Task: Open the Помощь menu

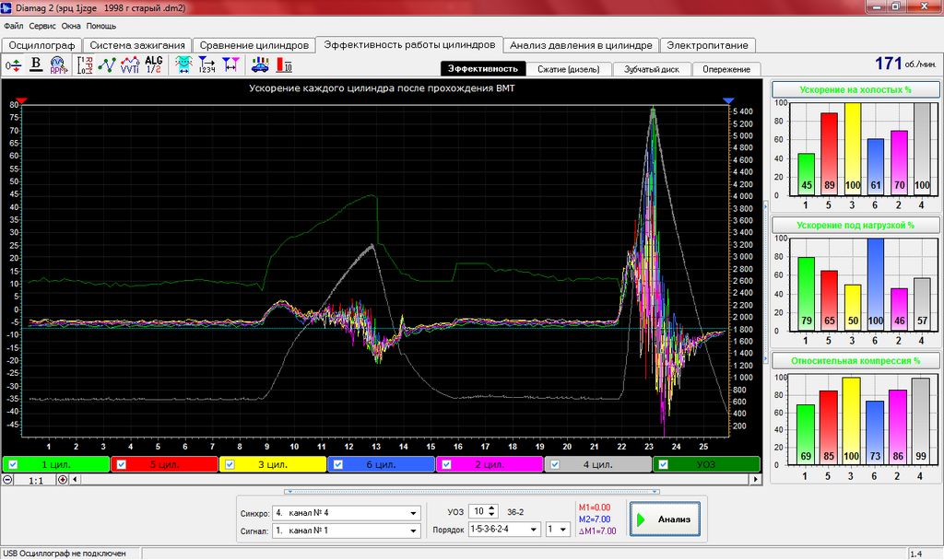Action: [x=101, y=26]
